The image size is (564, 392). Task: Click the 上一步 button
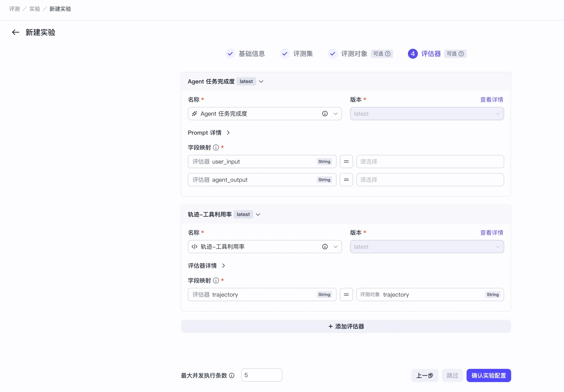(x=425, y=375)
